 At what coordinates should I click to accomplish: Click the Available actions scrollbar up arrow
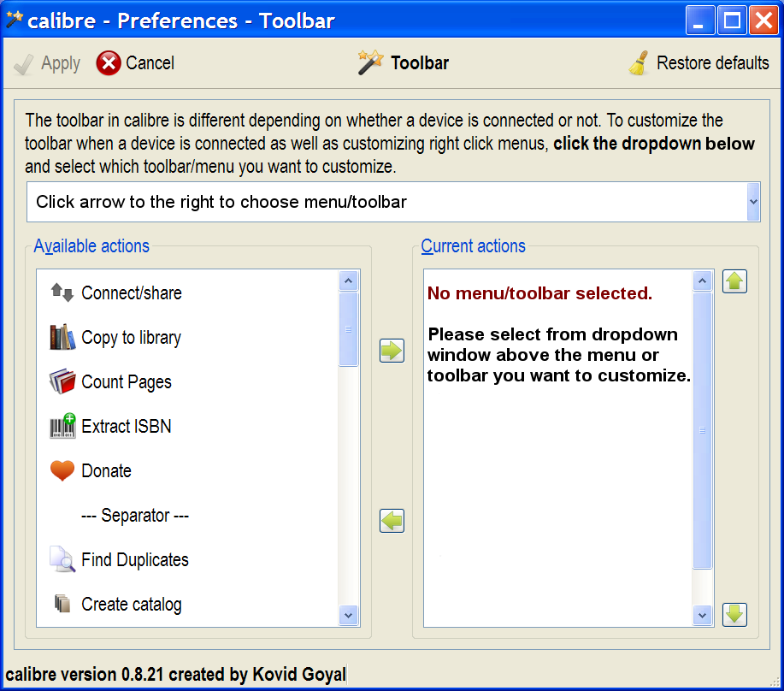tap(349, 281)
